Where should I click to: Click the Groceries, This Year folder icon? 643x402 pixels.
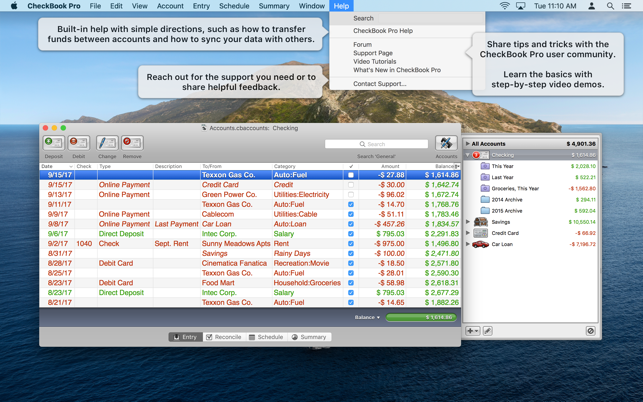tap(485, 188)
